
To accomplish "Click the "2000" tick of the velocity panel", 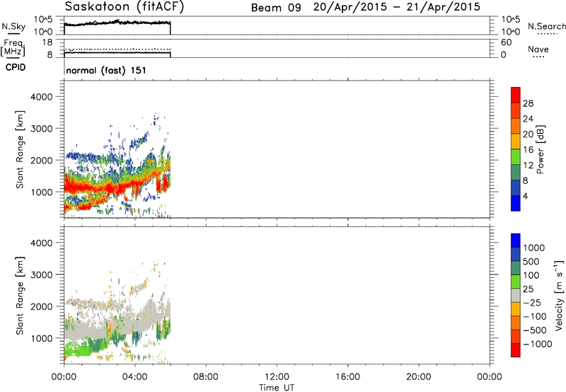I will point(42,306).
